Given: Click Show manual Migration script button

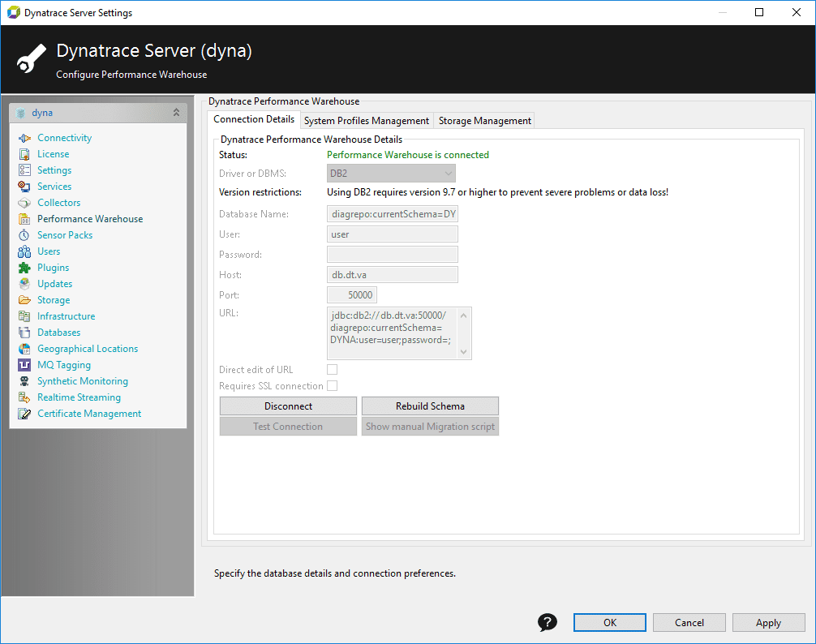Looking at the screenshot, I should (431, 426).
